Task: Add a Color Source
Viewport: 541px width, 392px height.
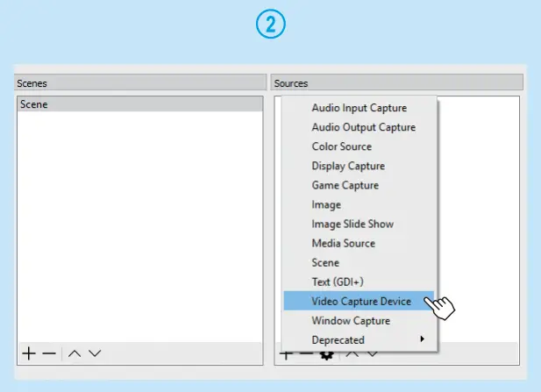Action: pos(359,146)
